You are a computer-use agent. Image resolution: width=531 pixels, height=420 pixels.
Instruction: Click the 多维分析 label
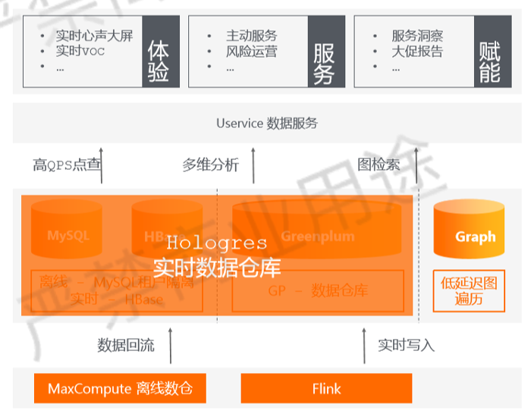point(211,165)
